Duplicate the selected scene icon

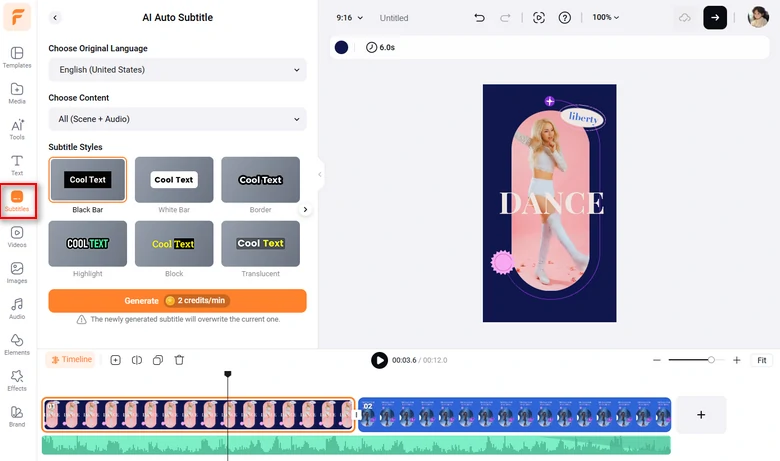pos(158,360)
